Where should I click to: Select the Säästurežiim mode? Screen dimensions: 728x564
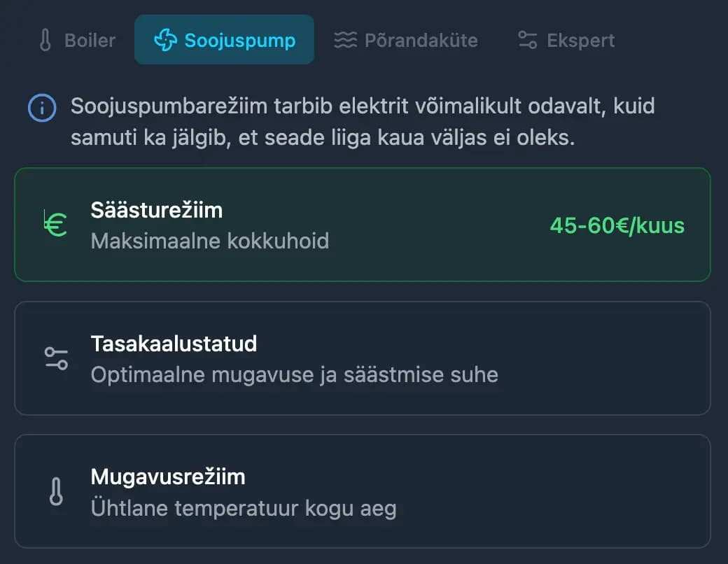[x=363, y=224]
